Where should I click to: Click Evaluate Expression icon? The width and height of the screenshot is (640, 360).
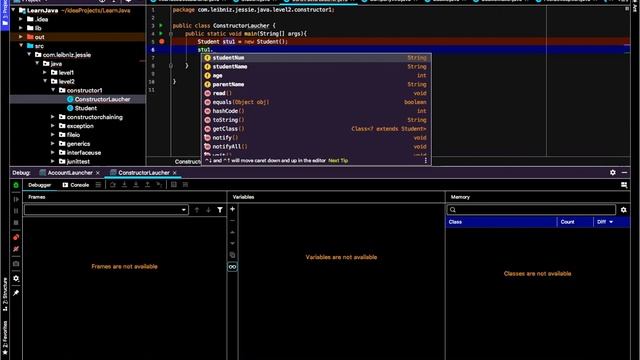click(174, 185)
